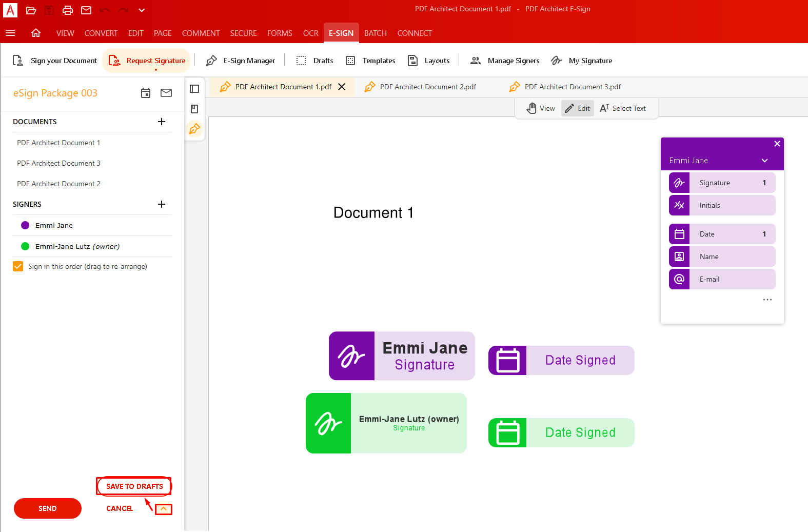Open the e-sign pen panel icon

[194, 129]
